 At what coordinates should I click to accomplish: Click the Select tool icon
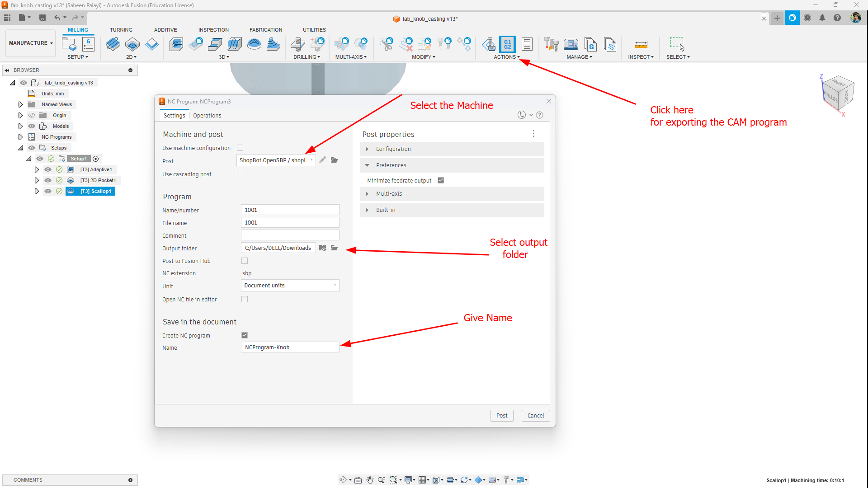pos(677,44)
